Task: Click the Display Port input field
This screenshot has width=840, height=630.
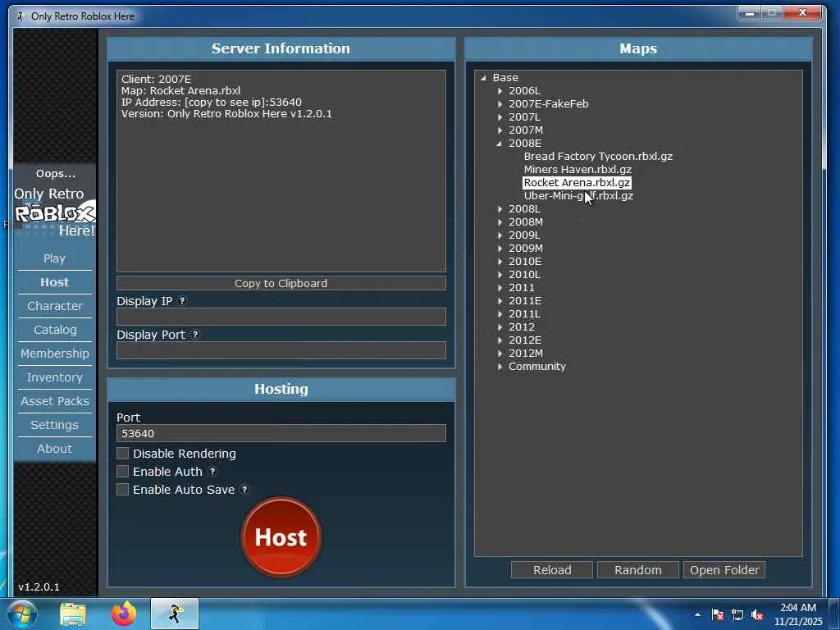Action: pyautogui.click(x=281, y=350)
